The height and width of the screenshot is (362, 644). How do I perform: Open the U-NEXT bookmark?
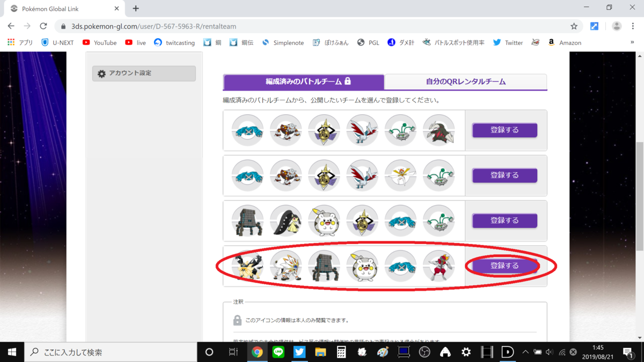click(57, 42)
